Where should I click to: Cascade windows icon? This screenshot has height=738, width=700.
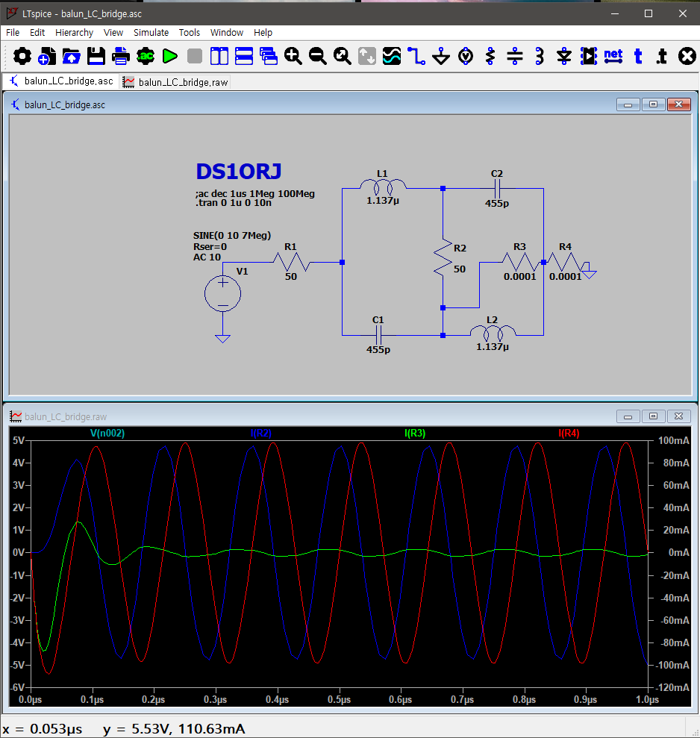point(269,57)
